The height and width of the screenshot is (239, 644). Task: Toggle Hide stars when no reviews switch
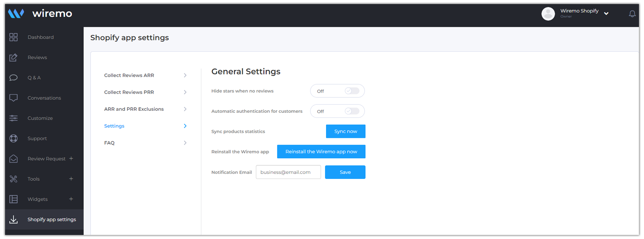352,91
